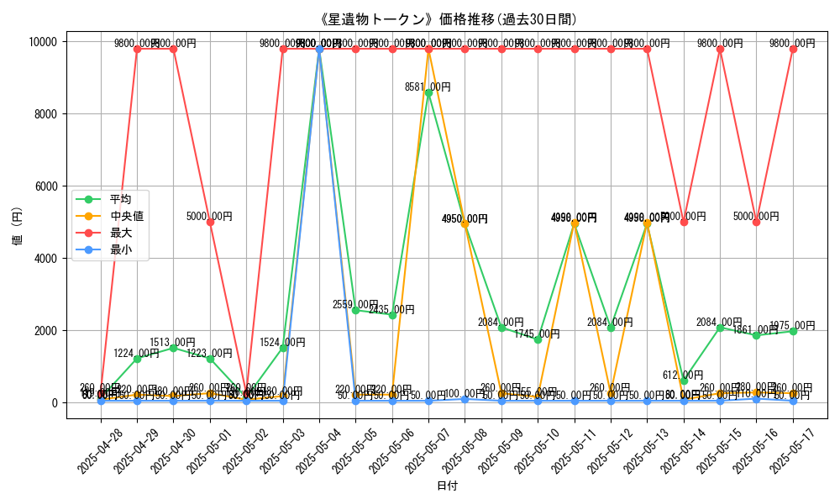Click the red maximum marker on 2025-05-16

(757, 223)
